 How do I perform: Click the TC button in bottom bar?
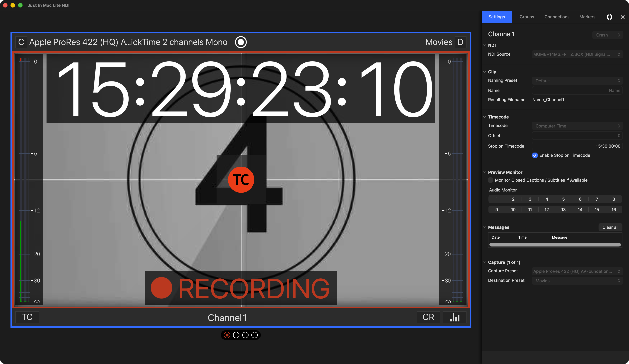click(27, 317)
